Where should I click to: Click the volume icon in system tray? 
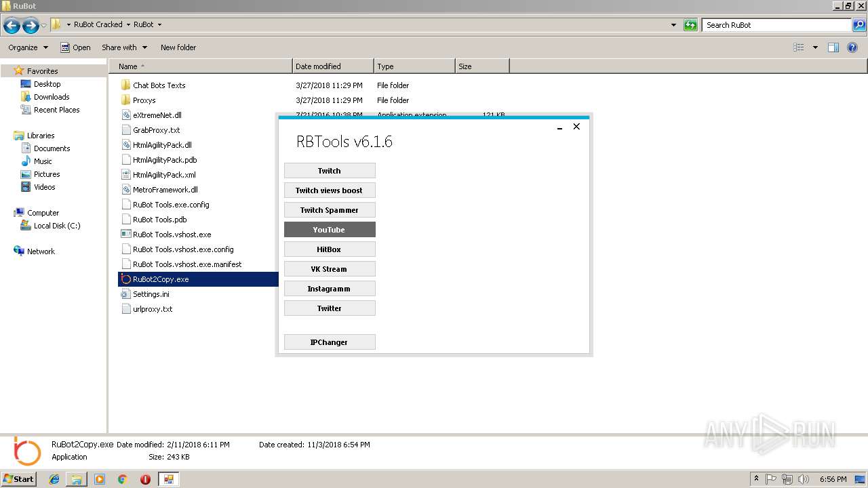(804, 479)
